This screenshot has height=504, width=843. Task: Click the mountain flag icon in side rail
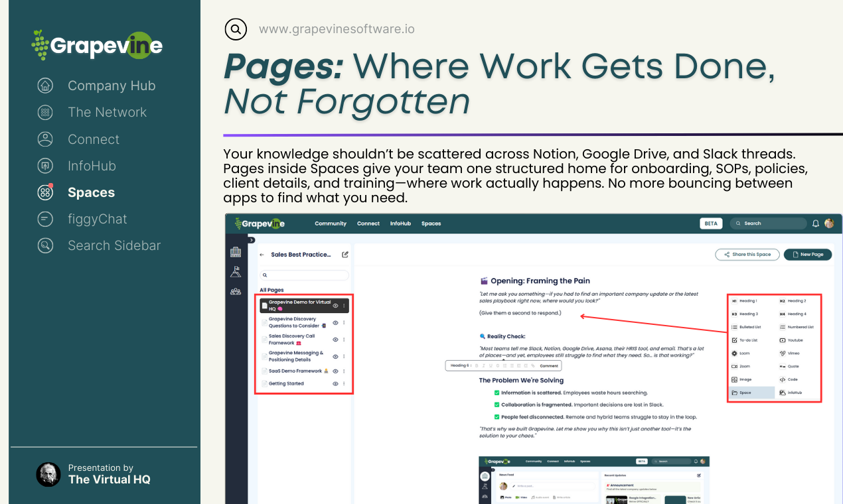coord(236,271)
